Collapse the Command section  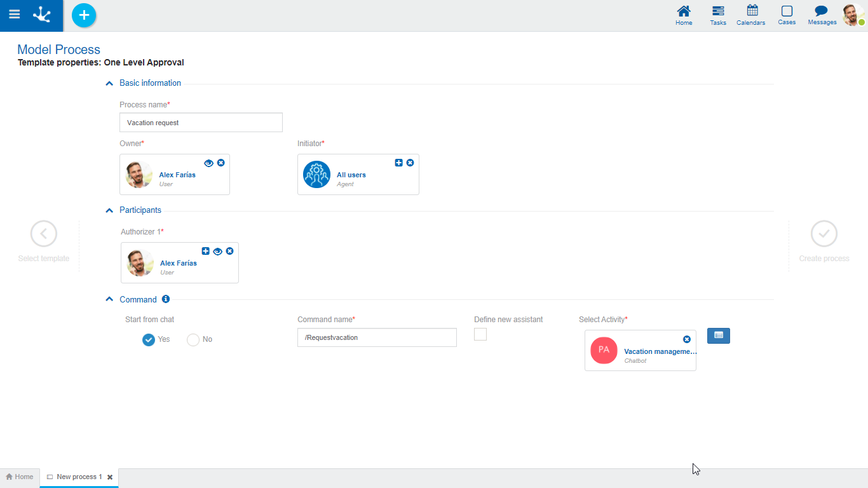(x=109, y=300)
